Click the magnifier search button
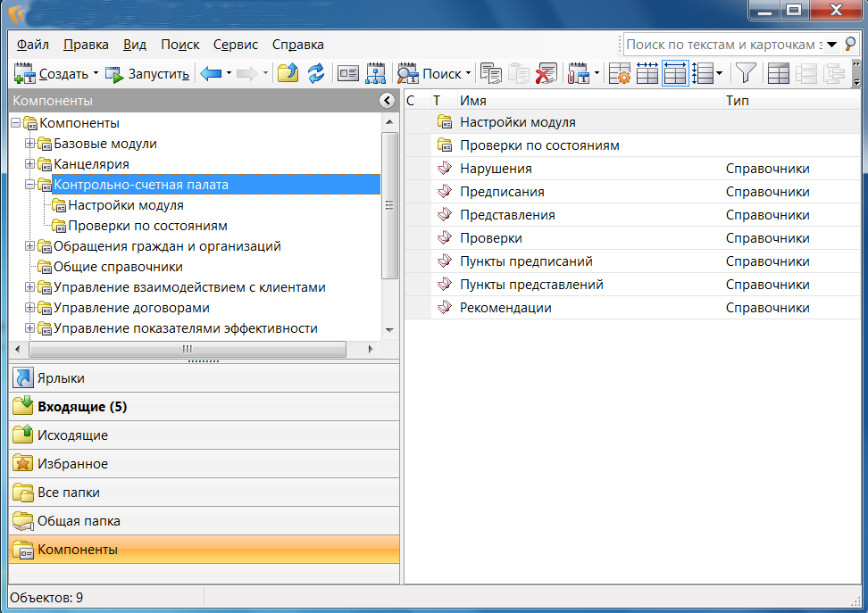 [850, 45]
